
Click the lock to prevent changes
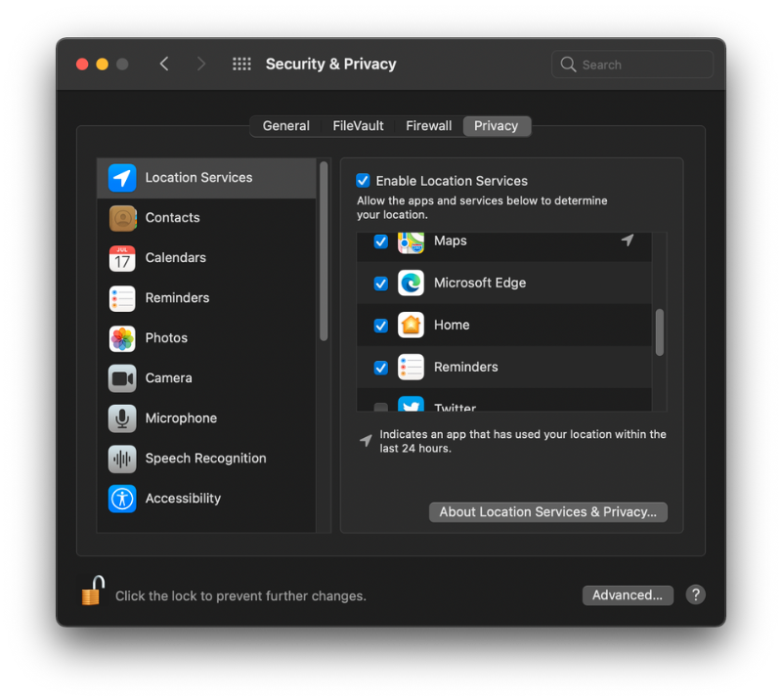click(x=92, y=591)
